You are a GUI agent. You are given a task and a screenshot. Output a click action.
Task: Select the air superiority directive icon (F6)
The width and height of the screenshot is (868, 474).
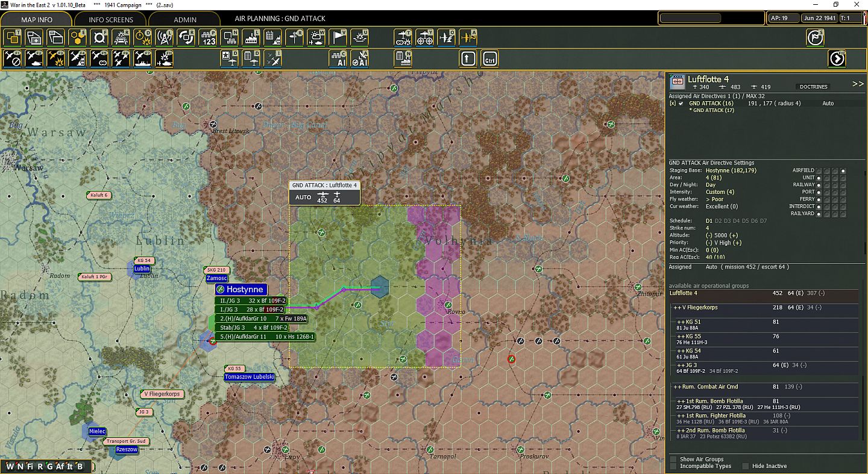(x=121, y=58)
